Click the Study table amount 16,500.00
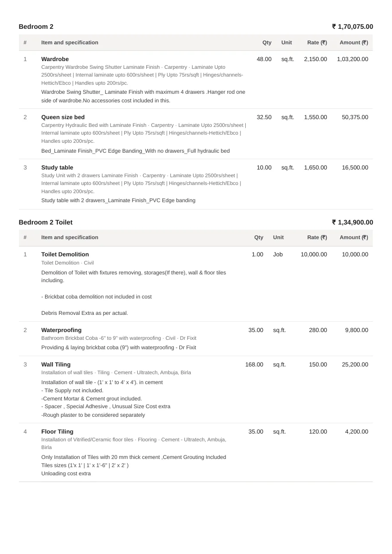This screenshot has height=554, width=392. [355, 167]
